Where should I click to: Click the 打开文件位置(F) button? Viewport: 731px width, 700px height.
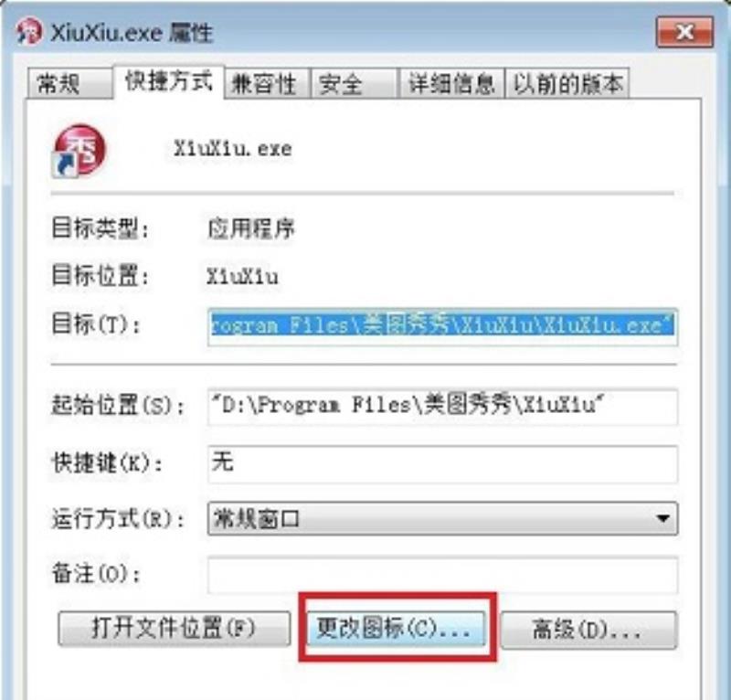(174, 629)
